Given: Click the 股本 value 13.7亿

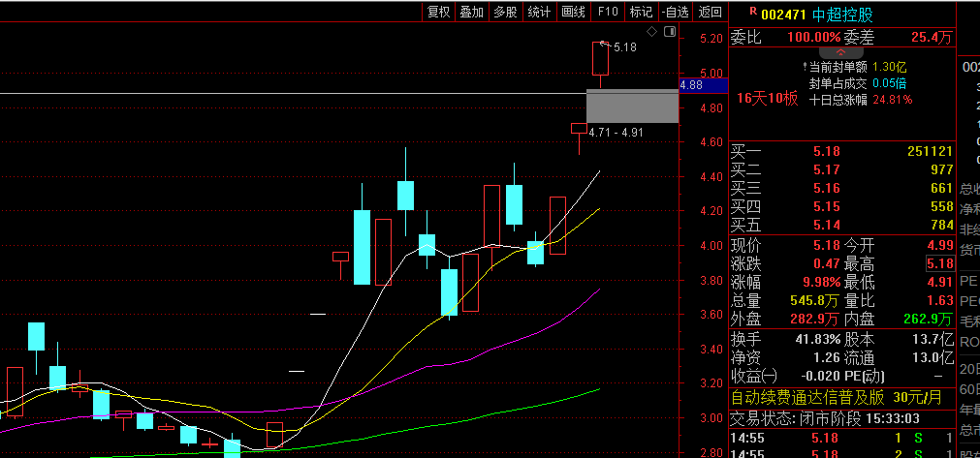Looking at the screenshot, I should [x=933, y=340].
